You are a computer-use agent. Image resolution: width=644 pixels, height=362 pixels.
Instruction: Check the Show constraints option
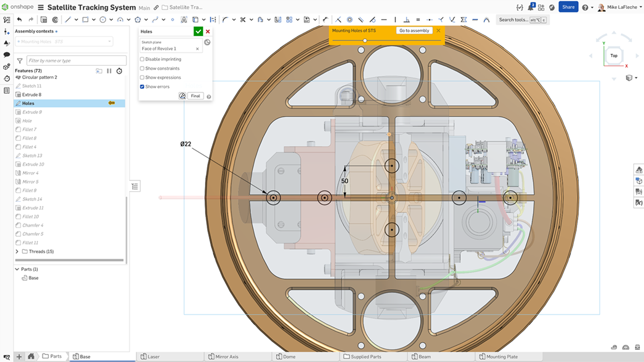coord(142,68)
